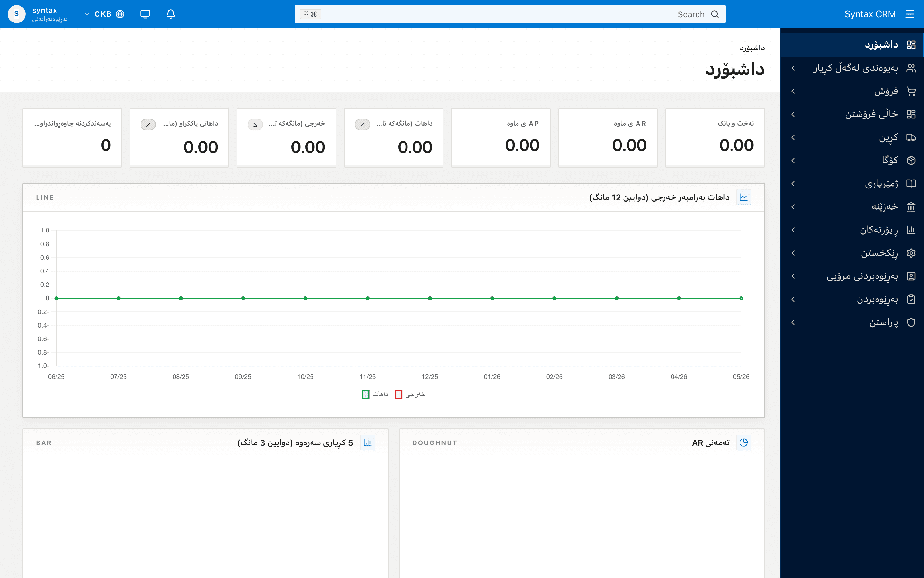The width and height of the screenshot is (924, 578).
Task: Expand the ڕێکخستن sidebar chevron
Action: 793,253
